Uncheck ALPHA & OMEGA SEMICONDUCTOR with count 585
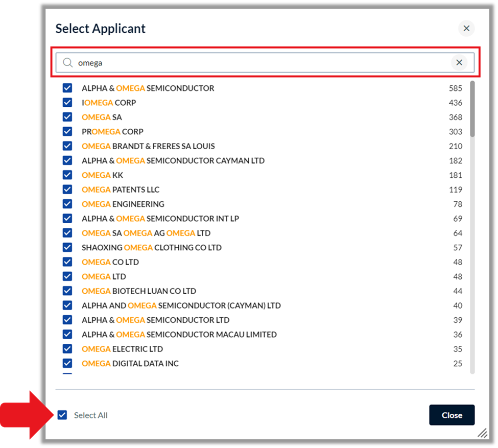The image size is (498, 448). click(67, 88)
